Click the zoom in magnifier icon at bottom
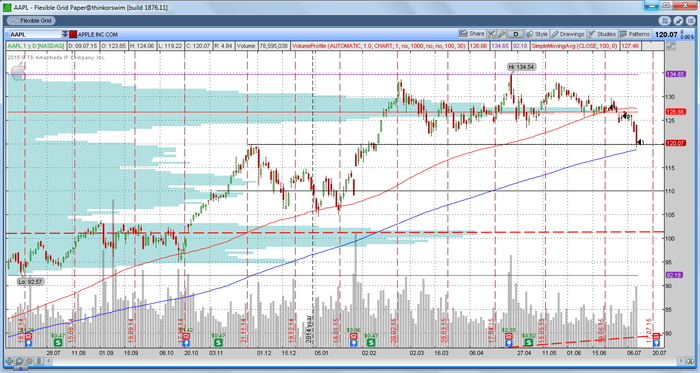Image resolution: width=700 pixels, height=373 pixels. (19, 361)
